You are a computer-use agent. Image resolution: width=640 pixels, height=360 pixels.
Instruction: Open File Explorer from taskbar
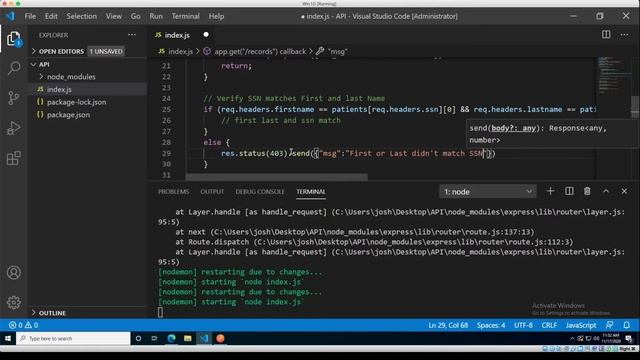click(188, 338)
